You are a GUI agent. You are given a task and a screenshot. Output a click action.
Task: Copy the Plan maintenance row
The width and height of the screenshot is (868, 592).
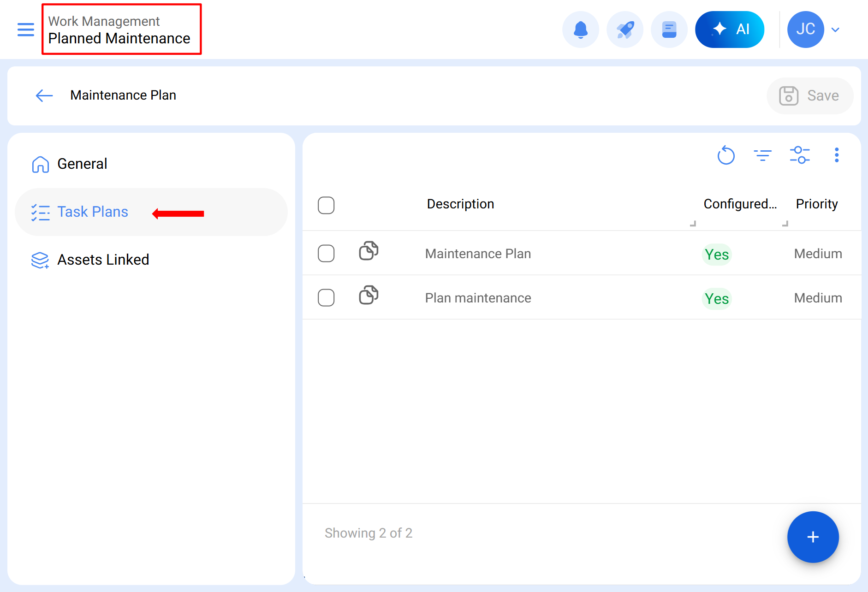click(369, 295)
